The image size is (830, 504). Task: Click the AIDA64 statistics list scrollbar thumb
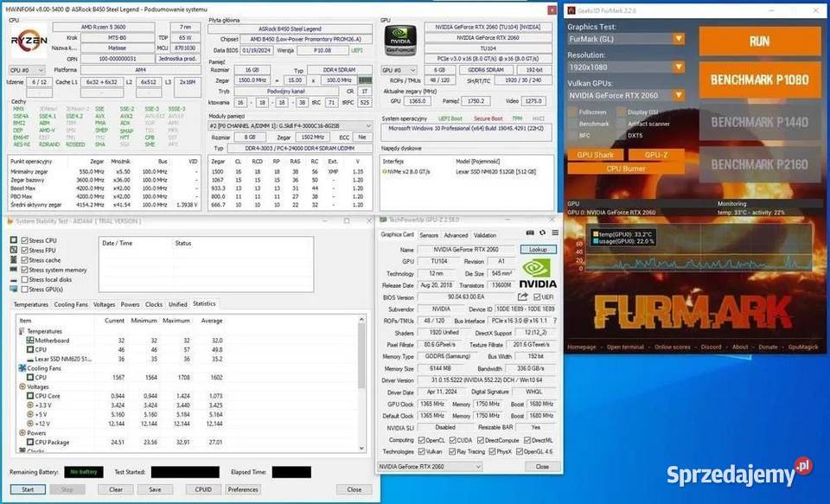pyautogui.click(x=361, y=356)
